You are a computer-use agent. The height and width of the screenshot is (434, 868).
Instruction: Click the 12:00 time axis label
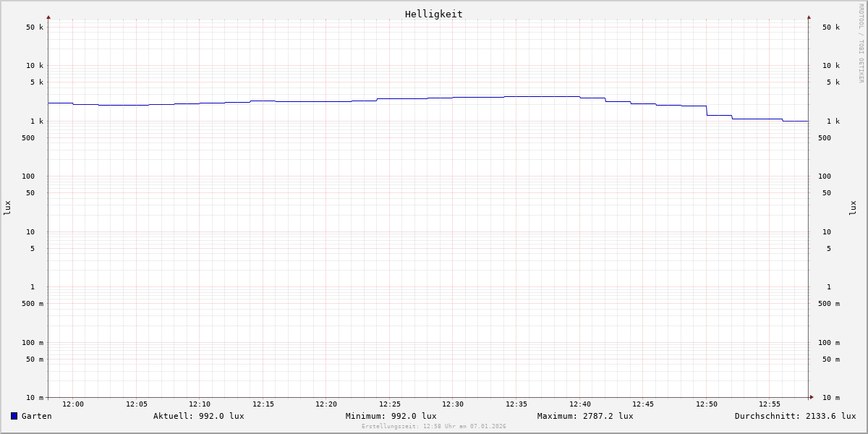coord(73,404)
